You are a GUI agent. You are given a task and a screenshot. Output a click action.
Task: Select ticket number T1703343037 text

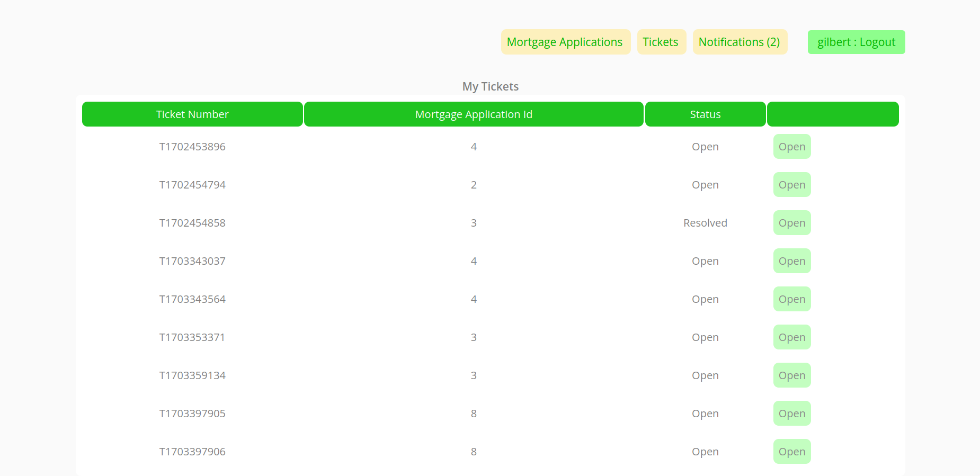click(192, 261)
